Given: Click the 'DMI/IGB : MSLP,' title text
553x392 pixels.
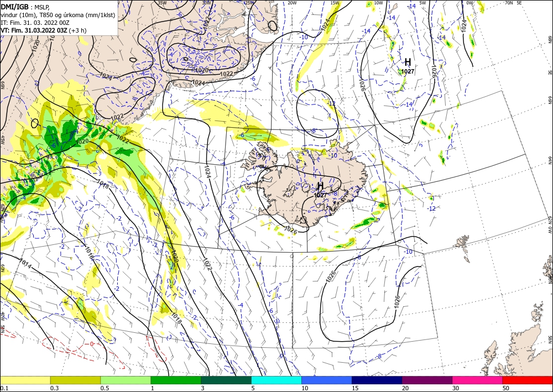Looking at the screenshot, I should [25, 7].
